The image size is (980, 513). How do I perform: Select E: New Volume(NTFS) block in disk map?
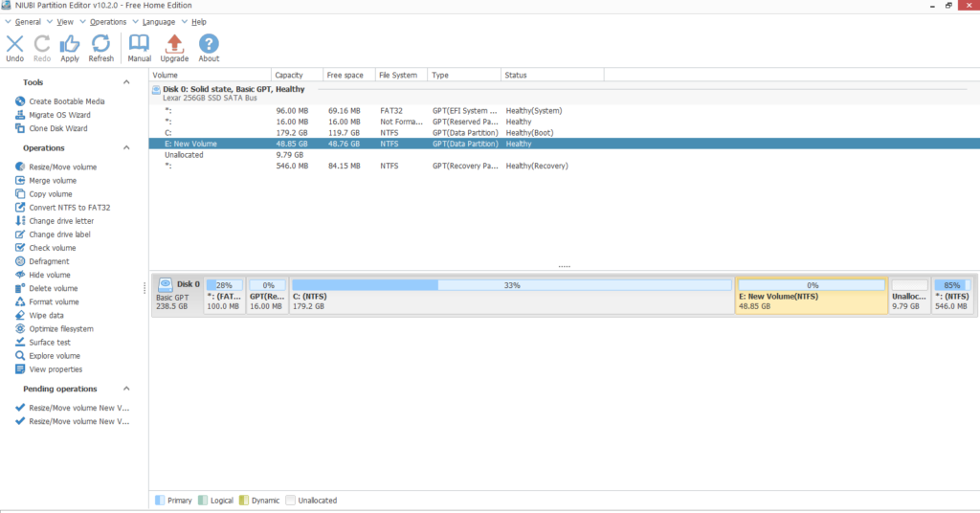click(x=812, y=295)
